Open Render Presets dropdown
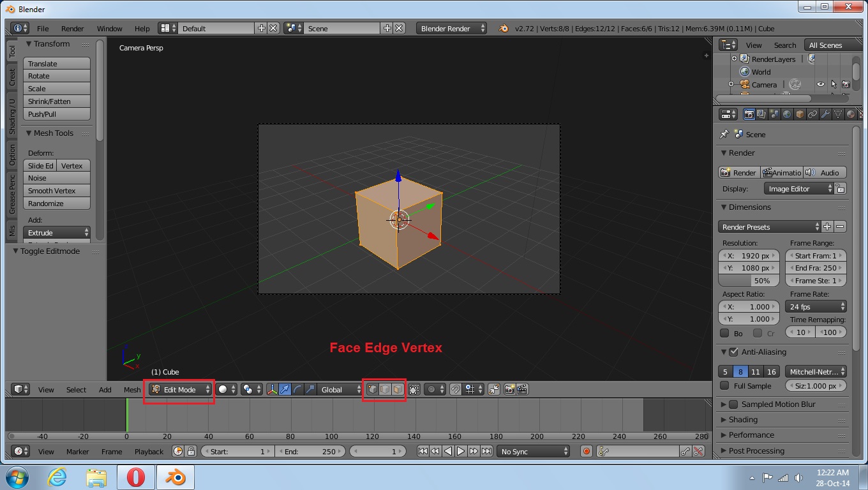868x490 pixels. 769,226
